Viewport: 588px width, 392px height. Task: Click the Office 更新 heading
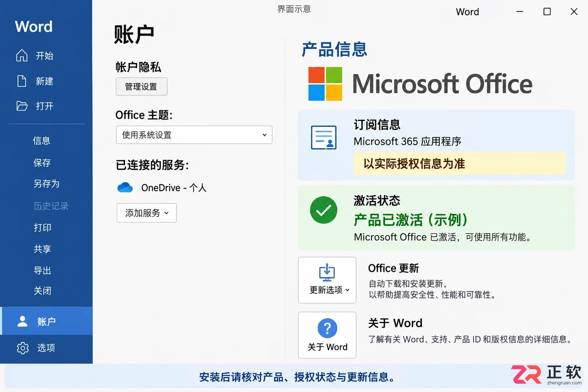pyautogui.click(x=393, y=268)
